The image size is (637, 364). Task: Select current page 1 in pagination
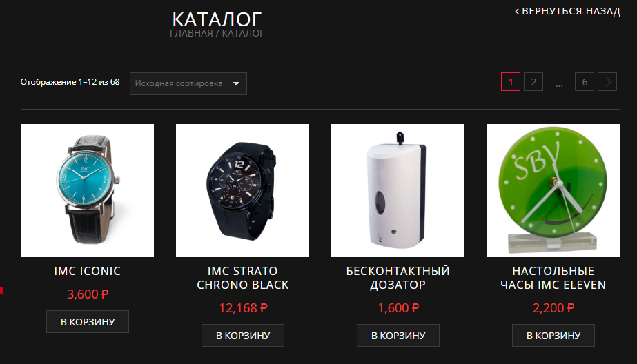click(x=511, y=82)
